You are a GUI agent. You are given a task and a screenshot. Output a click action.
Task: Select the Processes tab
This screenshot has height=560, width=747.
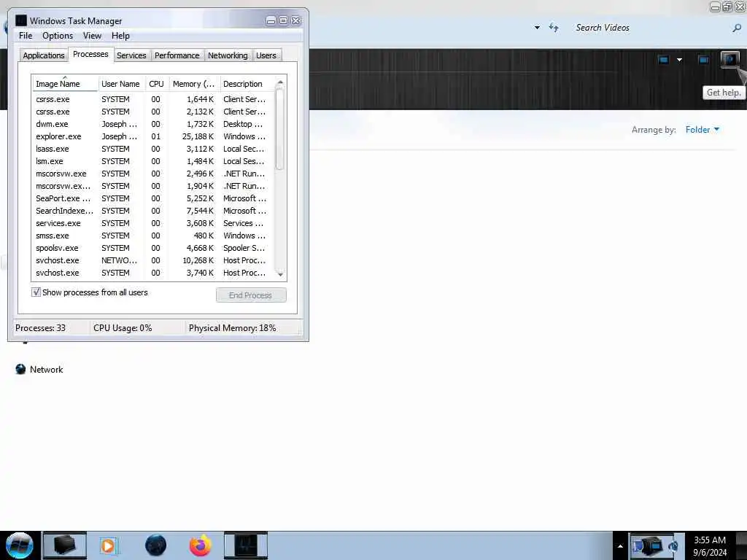point(90,54)
